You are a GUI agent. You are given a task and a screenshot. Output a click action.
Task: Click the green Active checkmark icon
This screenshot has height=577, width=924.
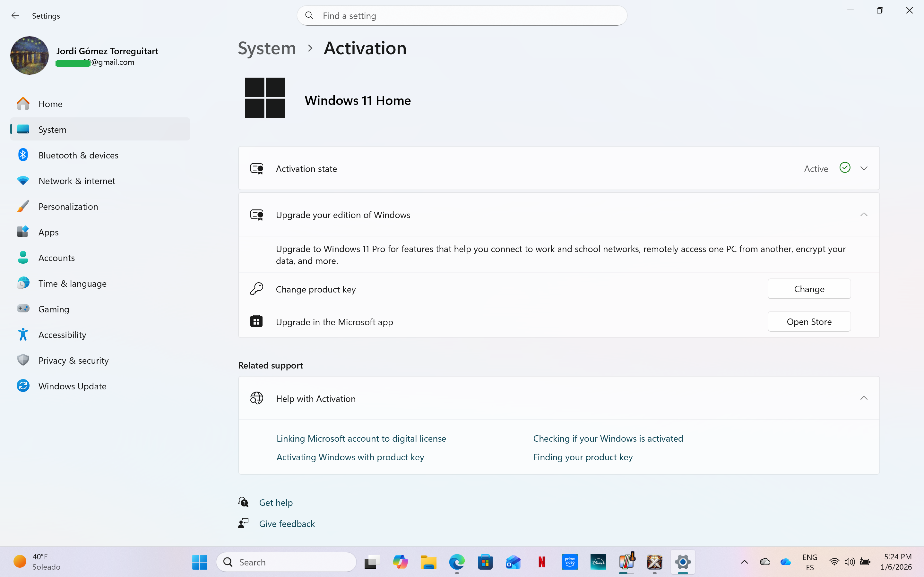pos(845,167)
